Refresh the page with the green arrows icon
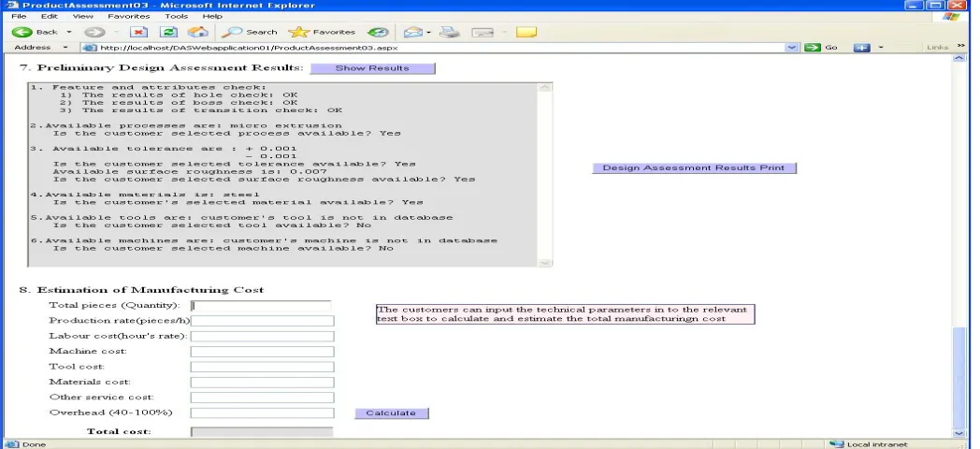Image resolution: width=980 pixels, height=449 pixels. 169,32
